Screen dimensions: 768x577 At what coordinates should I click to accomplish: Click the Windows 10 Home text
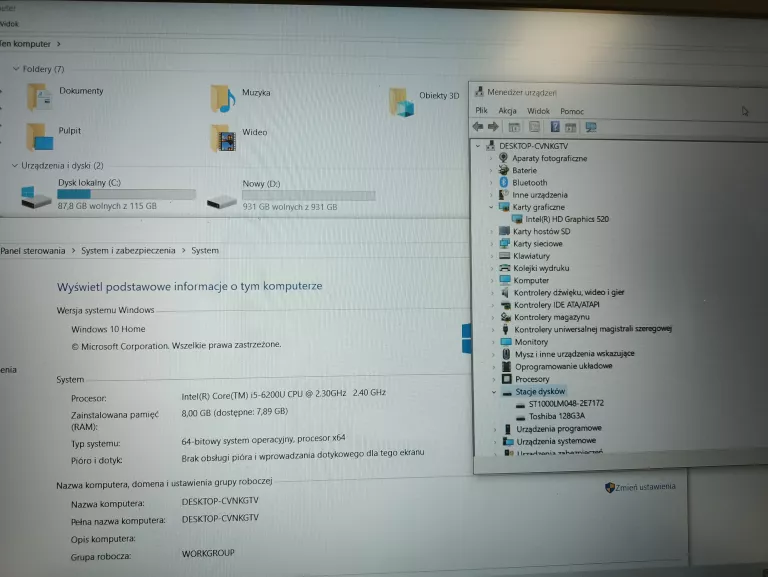pyautogui.click(x=108, y=329)
